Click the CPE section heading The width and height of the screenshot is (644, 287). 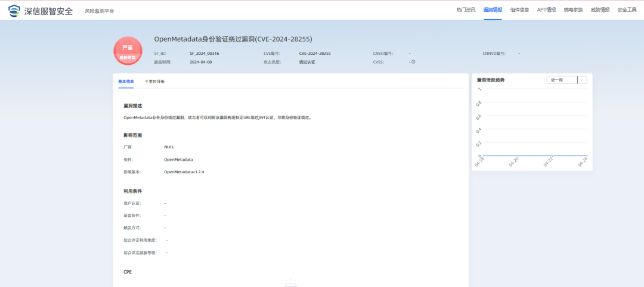[x=128, y=272]
